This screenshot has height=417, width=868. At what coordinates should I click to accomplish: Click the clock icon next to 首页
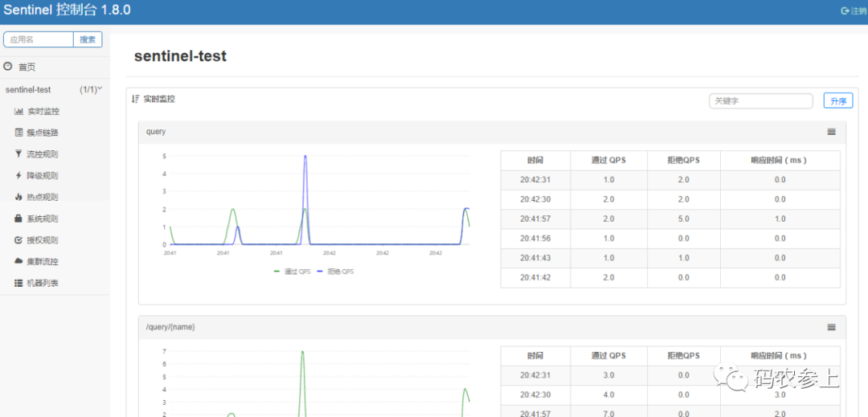click(8, 67)
